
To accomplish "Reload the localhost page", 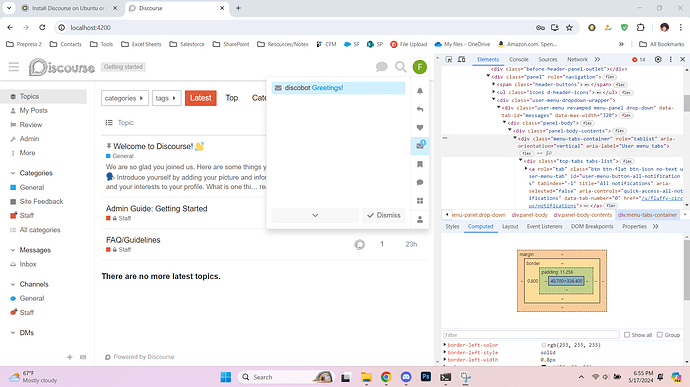I will (x=42, y=28).
